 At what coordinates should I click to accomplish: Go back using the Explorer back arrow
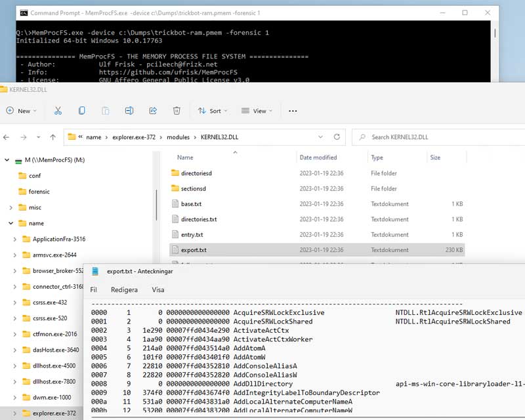(x=6, y=137)
